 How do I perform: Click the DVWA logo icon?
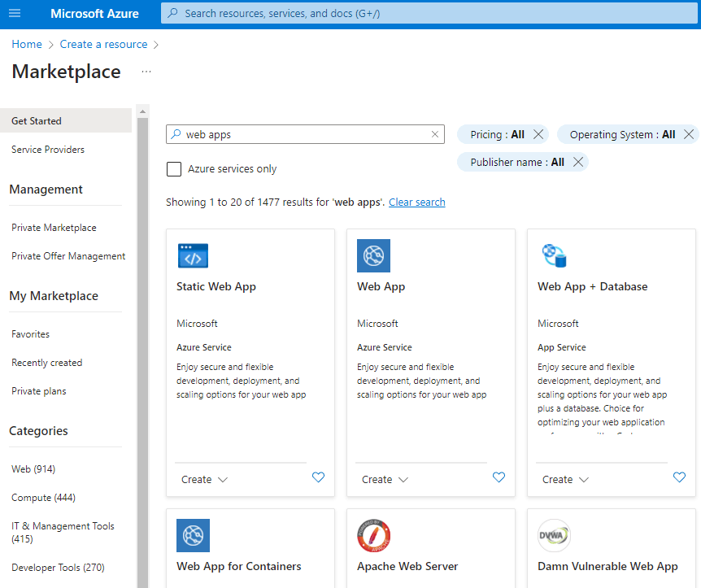click(x=555, y=535)
